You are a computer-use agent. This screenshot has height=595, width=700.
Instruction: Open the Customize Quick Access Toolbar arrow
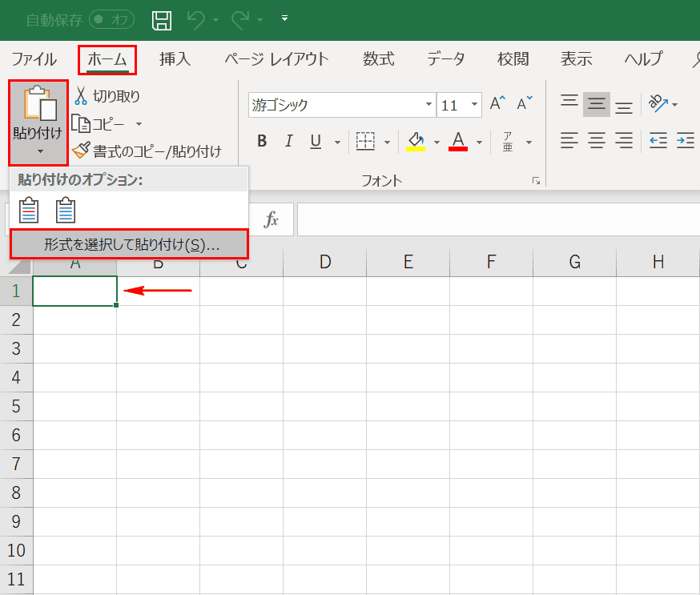(284, 18)
